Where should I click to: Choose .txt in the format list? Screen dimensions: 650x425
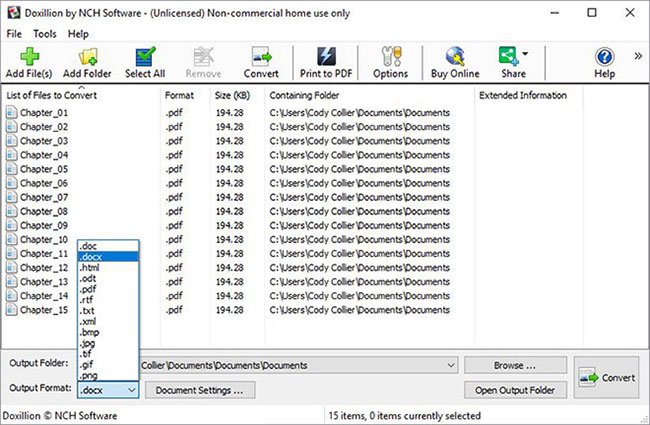[x=108, y=311]
